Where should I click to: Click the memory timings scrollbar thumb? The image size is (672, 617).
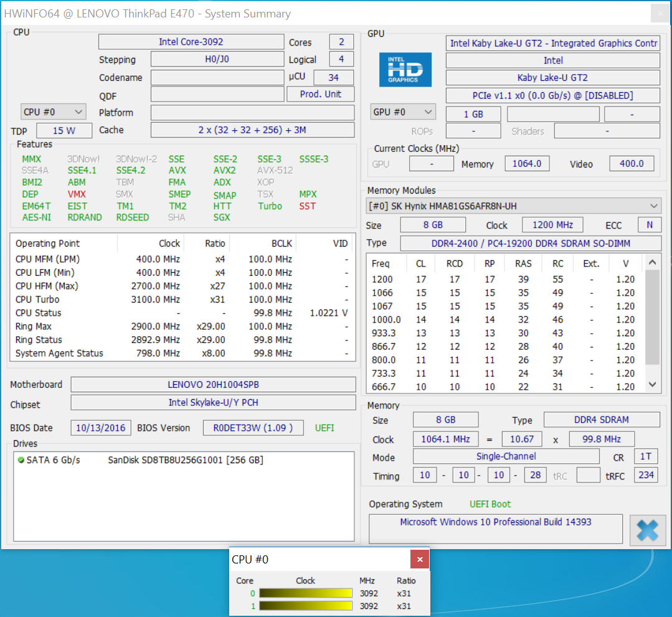(x=652, y=317)
